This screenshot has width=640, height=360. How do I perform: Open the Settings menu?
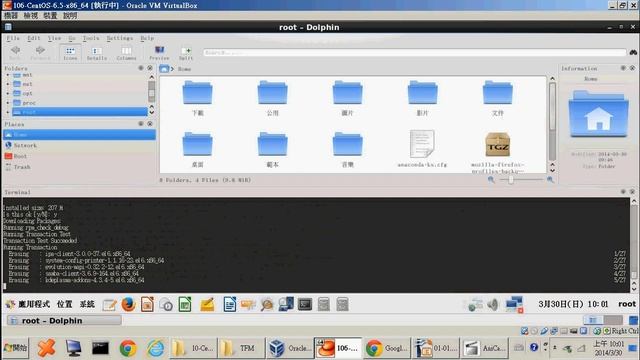[x=120, y=38]
